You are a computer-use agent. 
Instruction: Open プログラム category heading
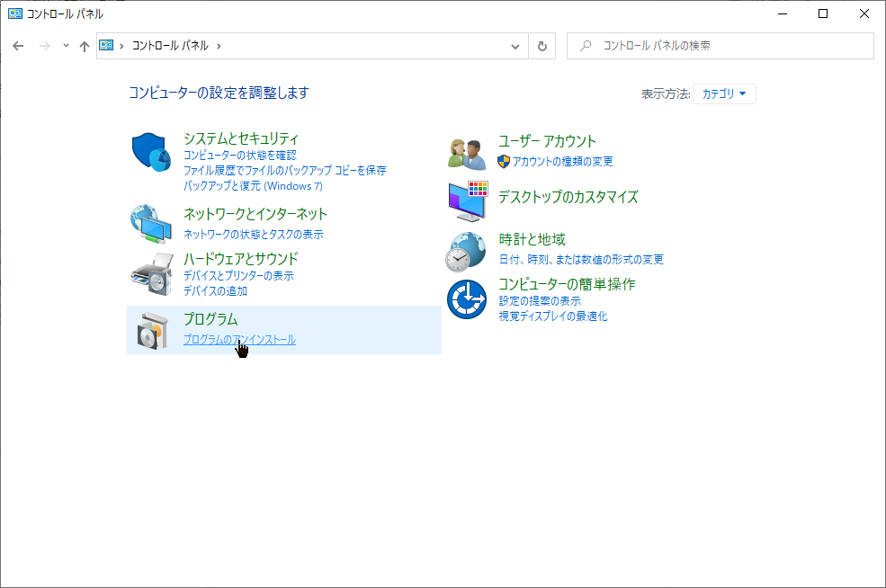pos(210,319)
